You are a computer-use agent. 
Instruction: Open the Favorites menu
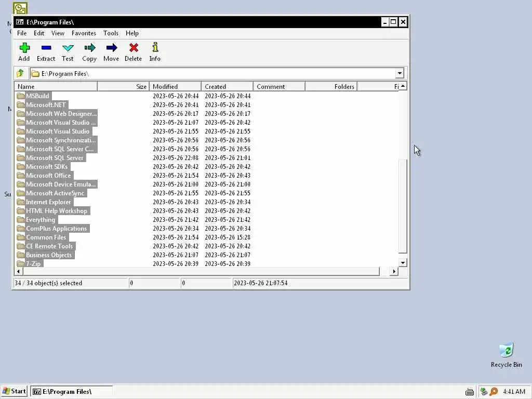pyautogui.click(x=84, y=33)
